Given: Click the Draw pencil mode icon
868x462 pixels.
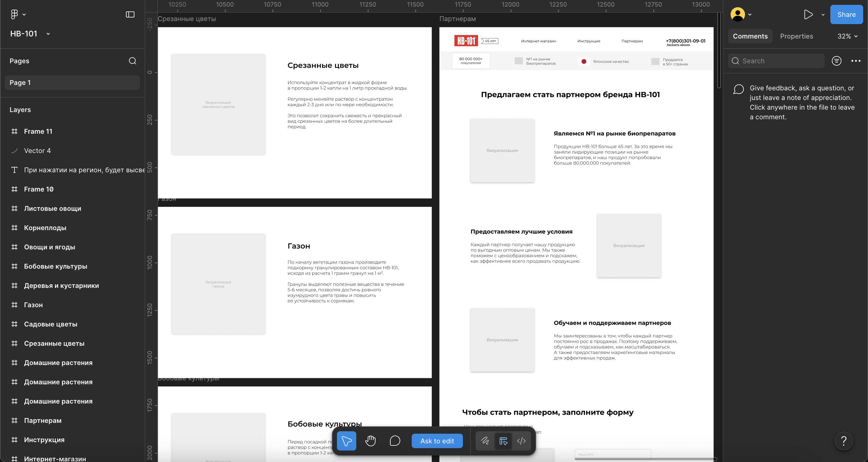Looking at the screenshot, I should point(485,441).
